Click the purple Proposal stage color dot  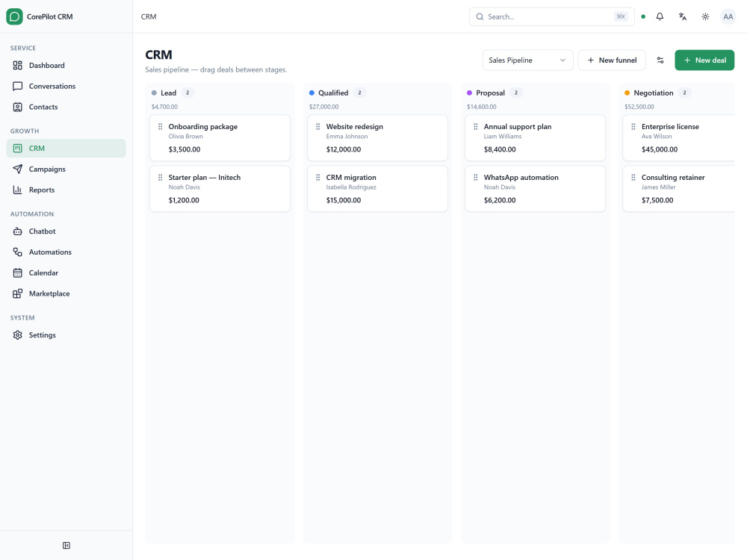pos(469,93)
